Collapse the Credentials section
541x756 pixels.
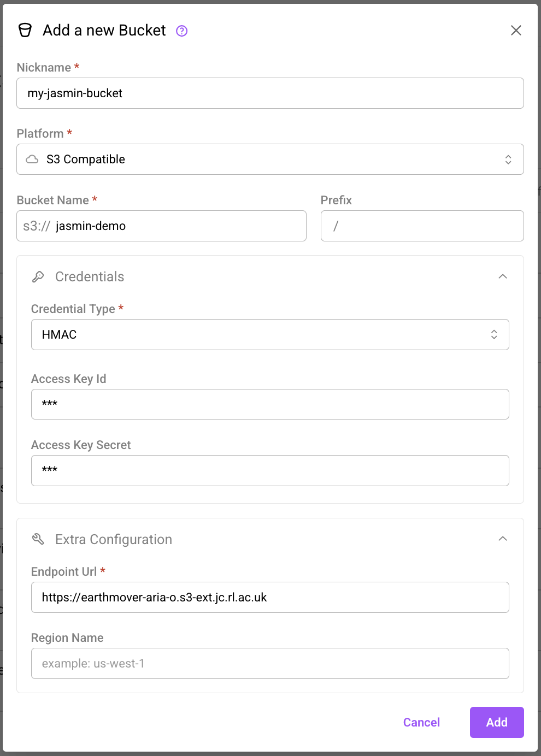[502, 276]
